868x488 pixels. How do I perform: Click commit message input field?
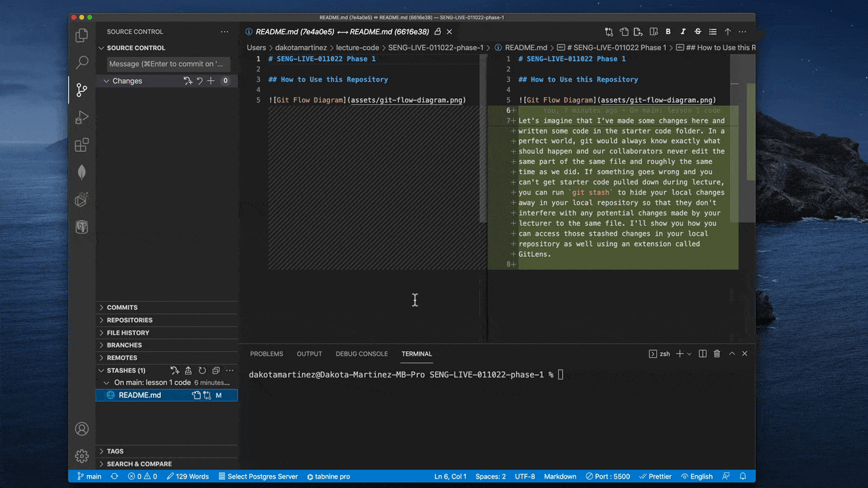point(169,64)
